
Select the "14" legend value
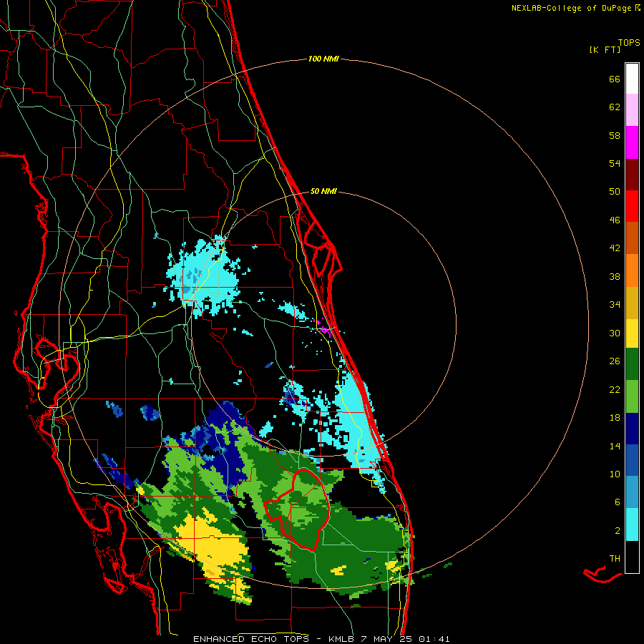615,447
